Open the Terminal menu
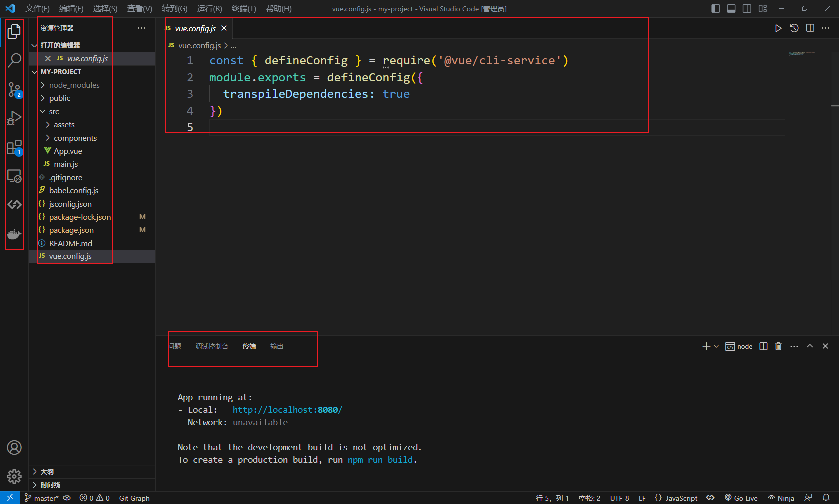This screenshot has height=504, width=839. (x=244, y=8)
